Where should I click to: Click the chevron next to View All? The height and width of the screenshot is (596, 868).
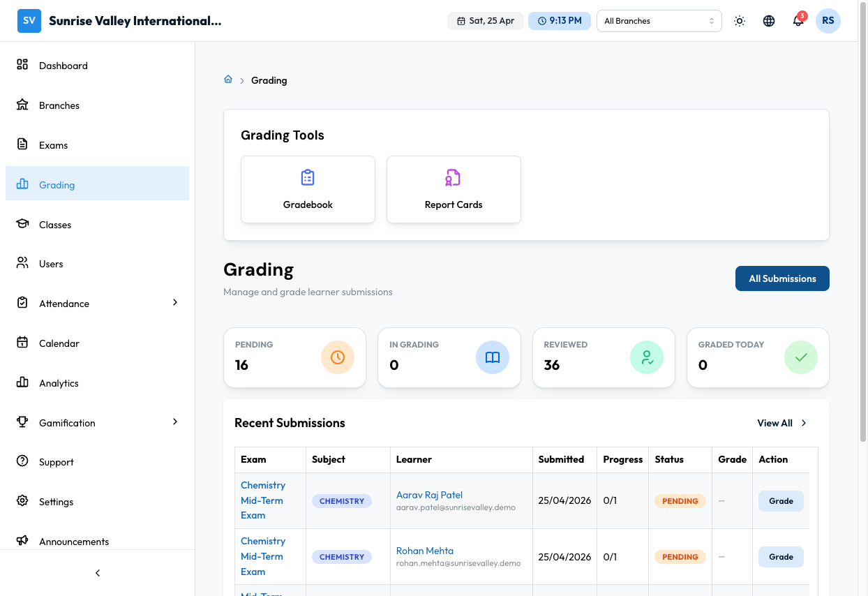point(804,423)
